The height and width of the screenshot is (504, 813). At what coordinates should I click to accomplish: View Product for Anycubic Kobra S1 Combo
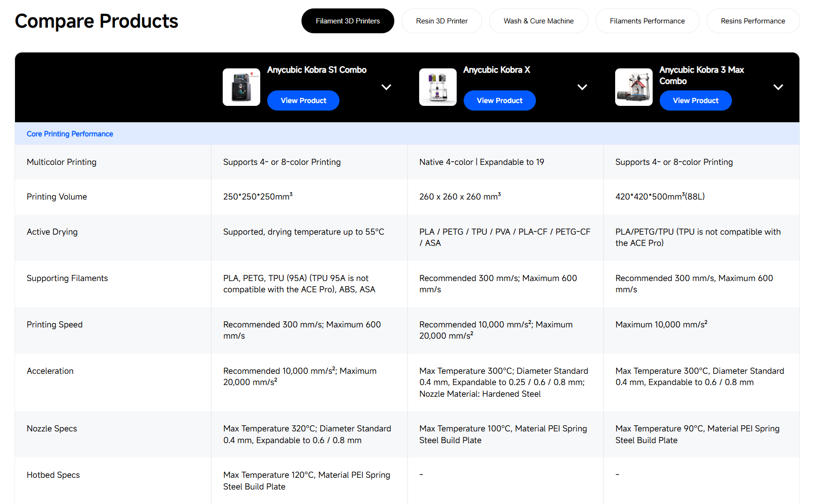coord(303,101)
